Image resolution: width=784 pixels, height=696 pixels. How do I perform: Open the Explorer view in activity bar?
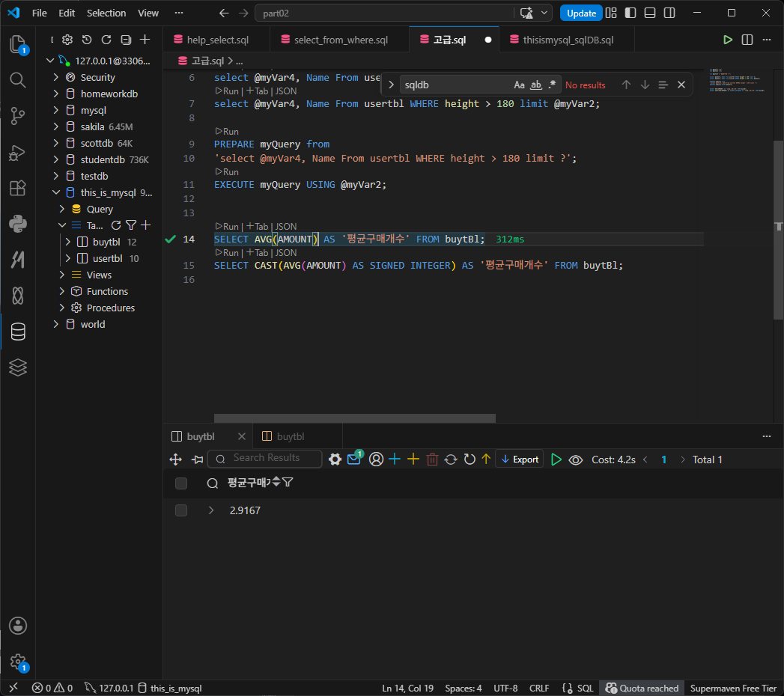[x=18, y=44]
